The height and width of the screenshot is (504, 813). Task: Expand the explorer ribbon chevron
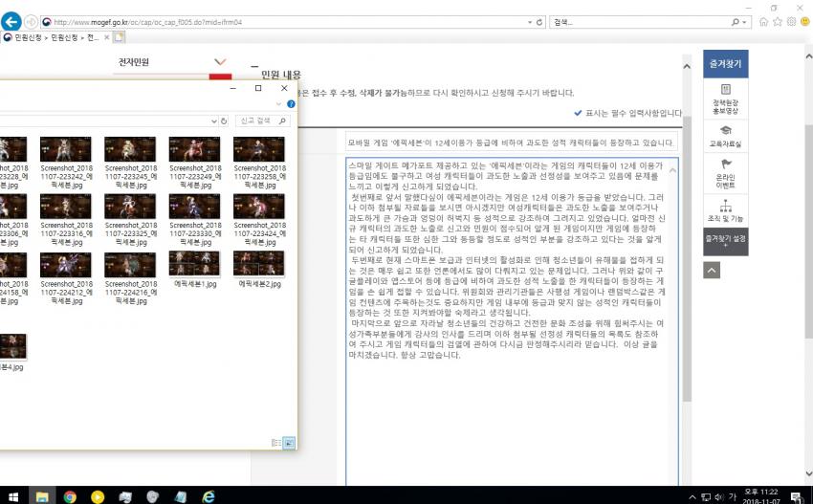[279, 103]
